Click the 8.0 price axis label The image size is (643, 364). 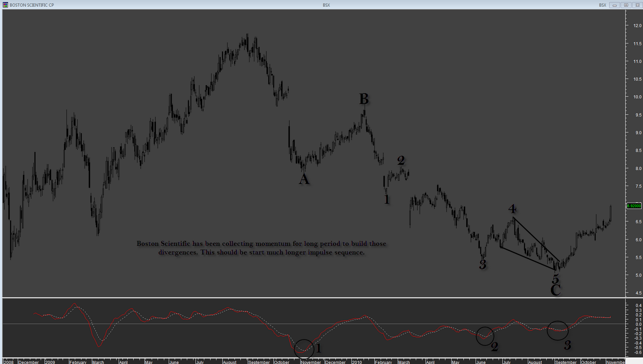point(638,168)
